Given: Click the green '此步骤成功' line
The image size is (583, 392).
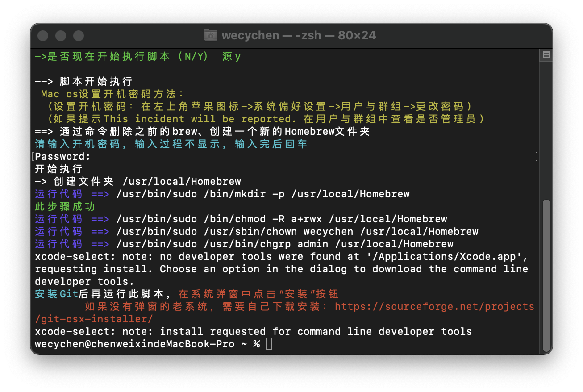Looking at the screenshot, I should click(65, 207).
